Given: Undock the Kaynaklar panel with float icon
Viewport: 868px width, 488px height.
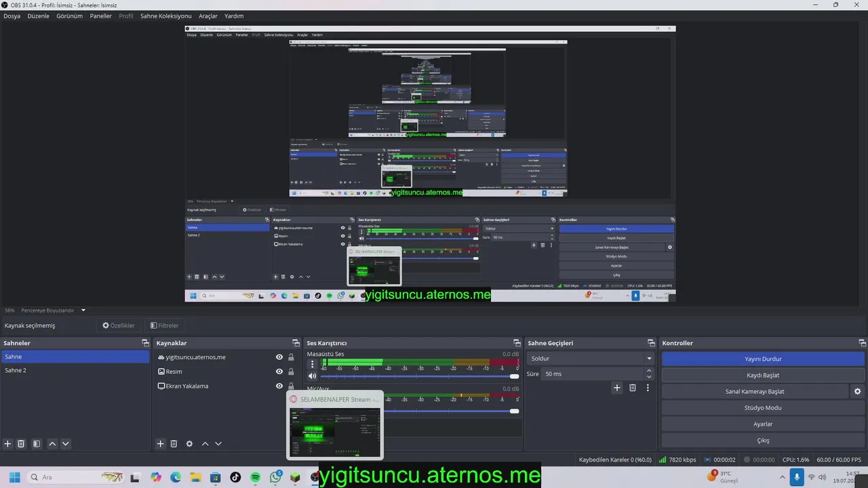Looking at the screenshot, I should coord(296,343).
